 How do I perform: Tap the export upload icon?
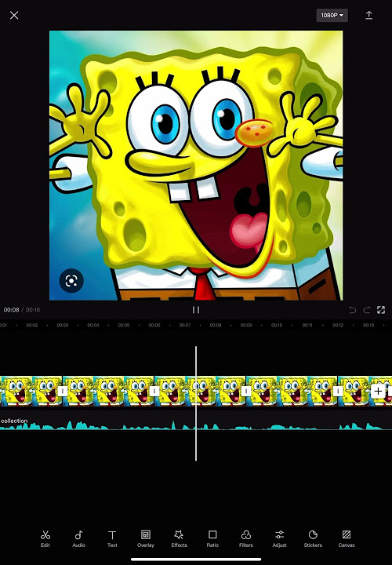click(x=369, y=15)
